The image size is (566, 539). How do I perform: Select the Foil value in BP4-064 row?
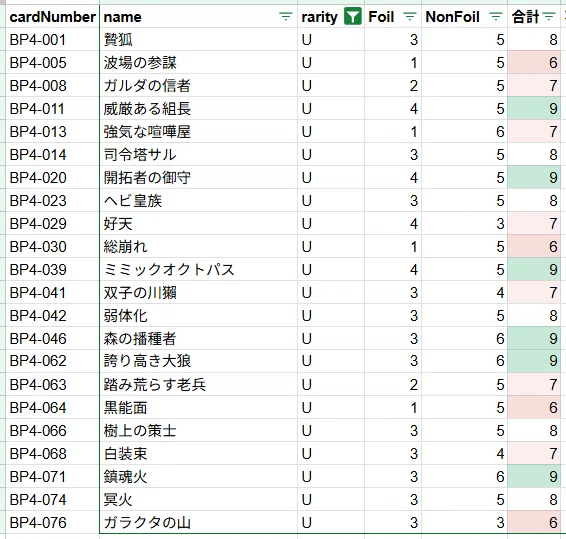393,408
